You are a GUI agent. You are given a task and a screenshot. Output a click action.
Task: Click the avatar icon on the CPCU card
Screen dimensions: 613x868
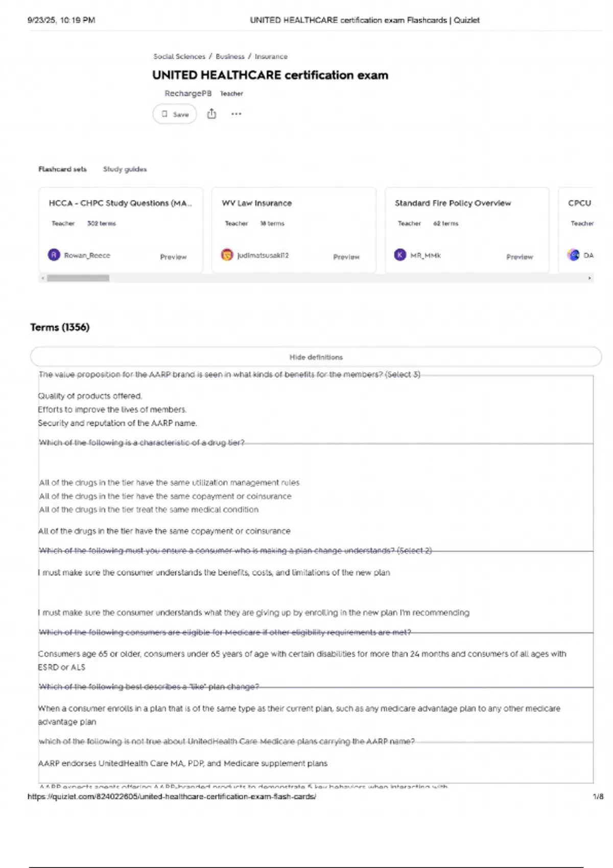point(573,255)
